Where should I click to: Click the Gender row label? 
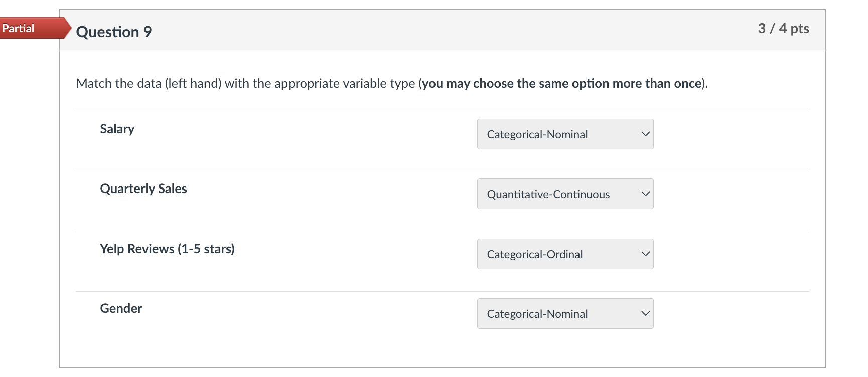(121, 309)
